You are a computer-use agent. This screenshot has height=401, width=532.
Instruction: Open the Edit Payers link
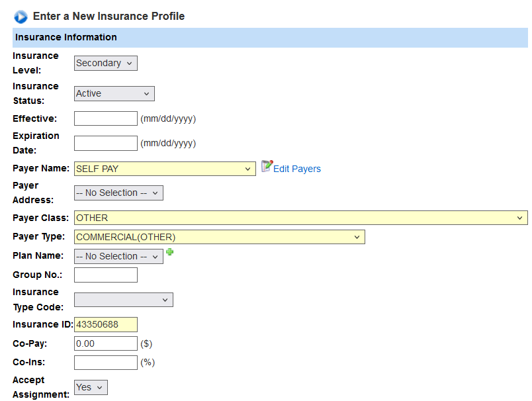tap(296, 169)
